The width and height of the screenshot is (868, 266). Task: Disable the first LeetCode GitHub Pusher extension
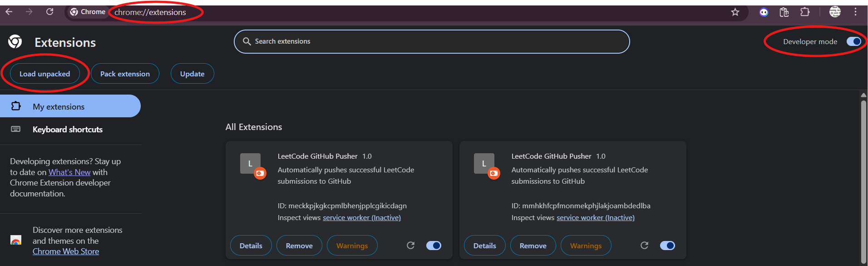tap(434, 246)
